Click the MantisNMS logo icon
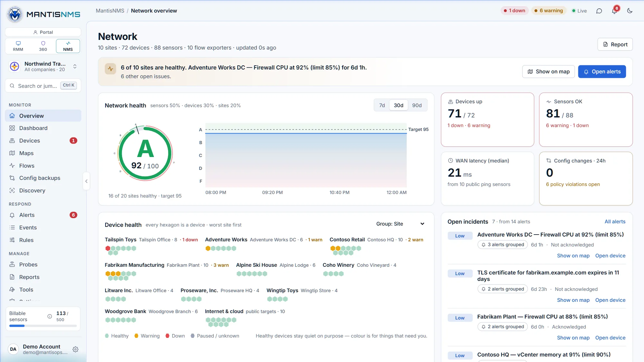 [x=15, y=14]
